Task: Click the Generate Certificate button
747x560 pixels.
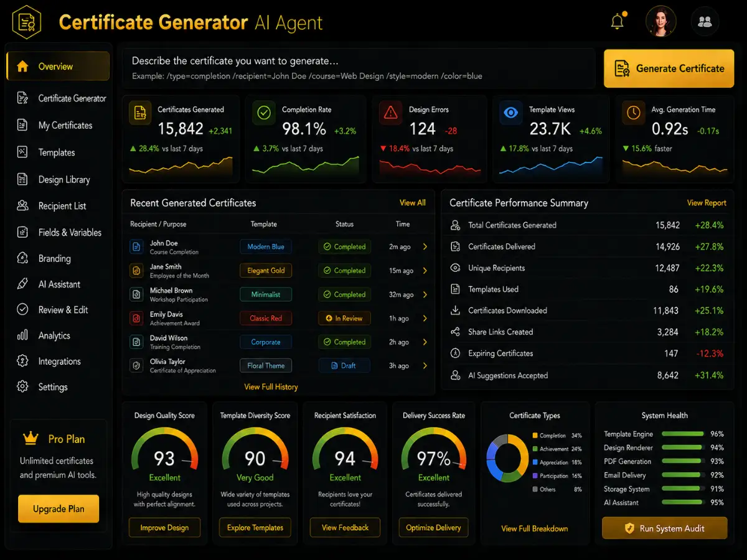Action: tap(669, 68)
